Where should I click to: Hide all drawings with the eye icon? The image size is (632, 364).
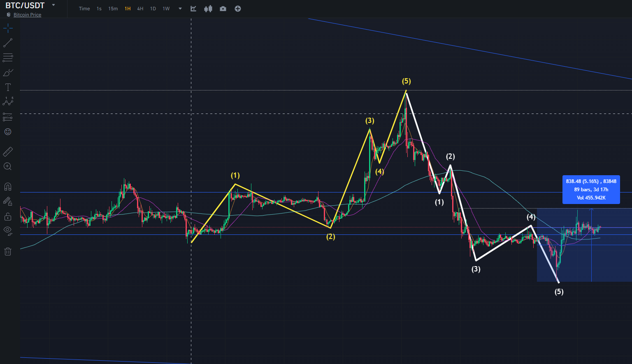(x=8, y=231)
